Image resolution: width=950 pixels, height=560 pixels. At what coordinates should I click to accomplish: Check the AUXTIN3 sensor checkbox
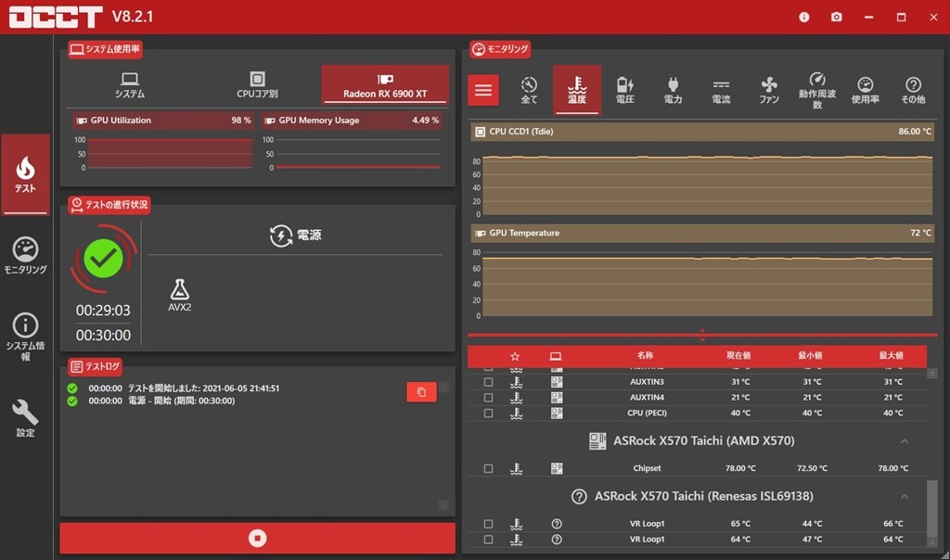coord(489,382)
